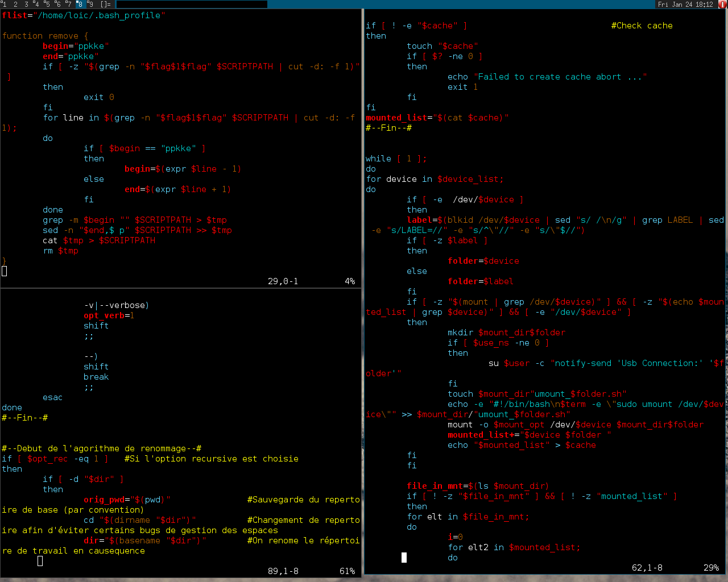Click the 'dir="$(basename "$dir")"' assignment
The width and height of the screenshot is (728, 582).
[145, 541]
